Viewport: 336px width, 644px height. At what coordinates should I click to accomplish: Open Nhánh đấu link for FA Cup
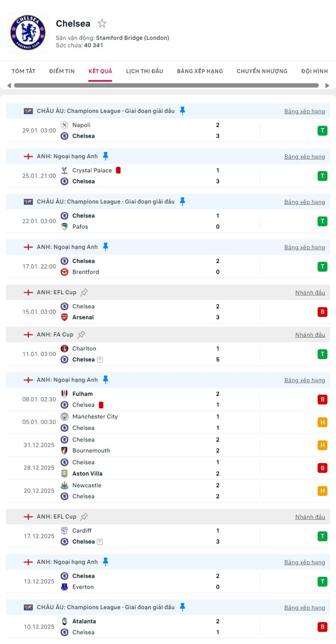tap(310, 335)
